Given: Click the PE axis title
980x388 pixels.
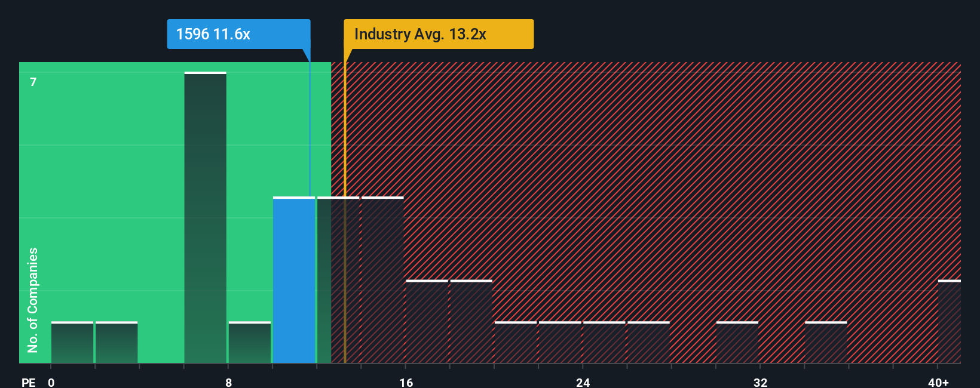Looking at the screenshot, I should [28, 382].
